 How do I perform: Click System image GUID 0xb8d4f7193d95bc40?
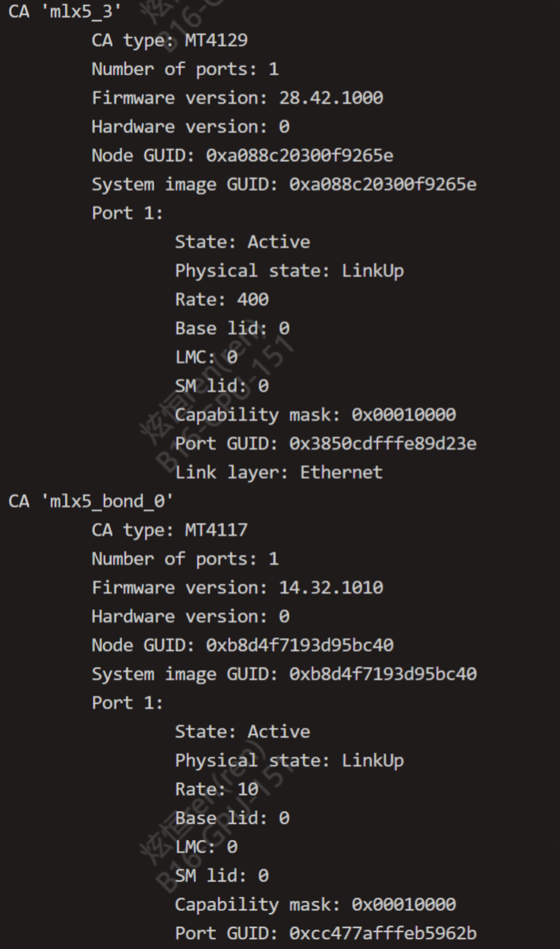coord(284,674)
